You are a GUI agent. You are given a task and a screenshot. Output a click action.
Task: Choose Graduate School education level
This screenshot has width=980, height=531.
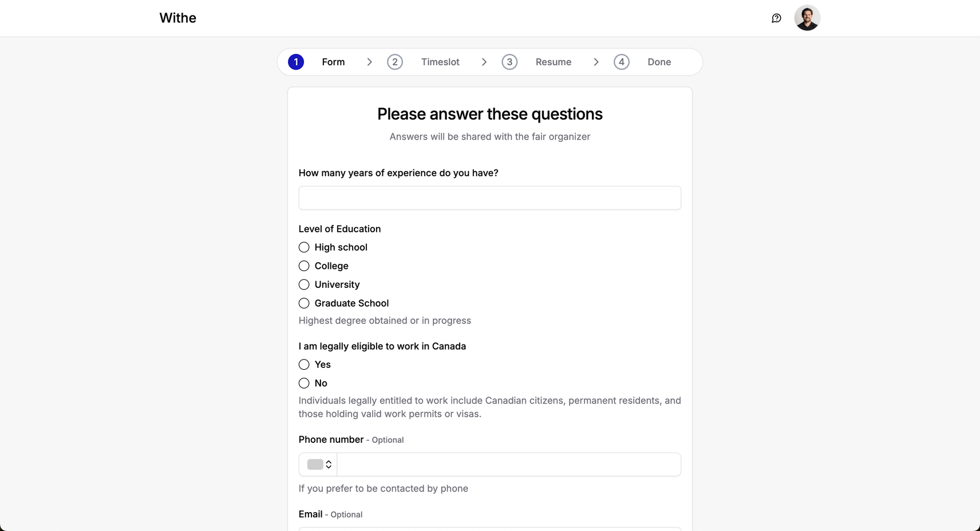[x=304, y=303]
